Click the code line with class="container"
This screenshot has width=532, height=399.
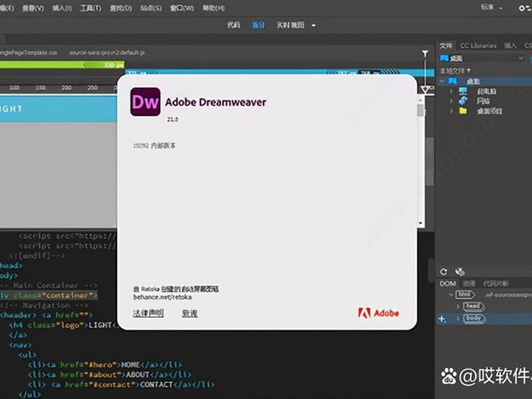point(49,295)
